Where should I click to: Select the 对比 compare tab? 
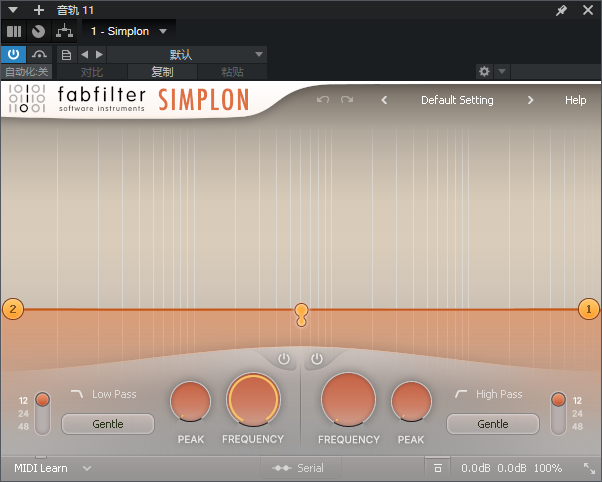click(92, 72)
